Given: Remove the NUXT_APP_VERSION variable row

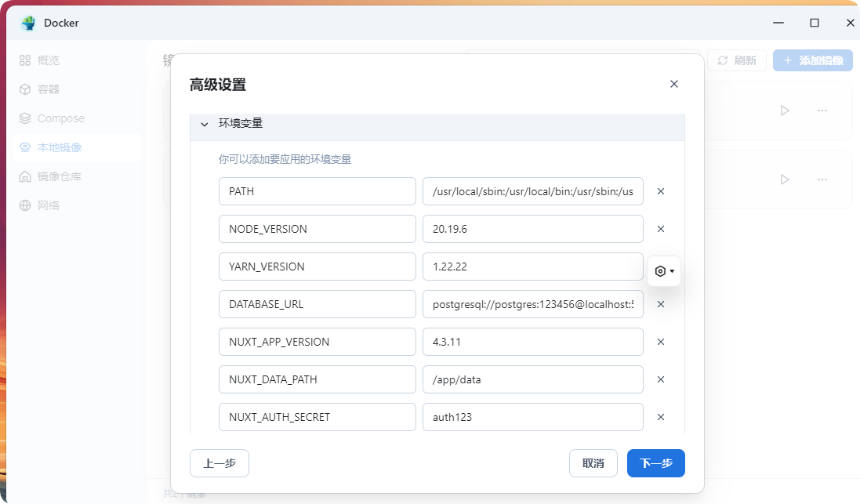Looking at the screenshot, I should point(661,342).
